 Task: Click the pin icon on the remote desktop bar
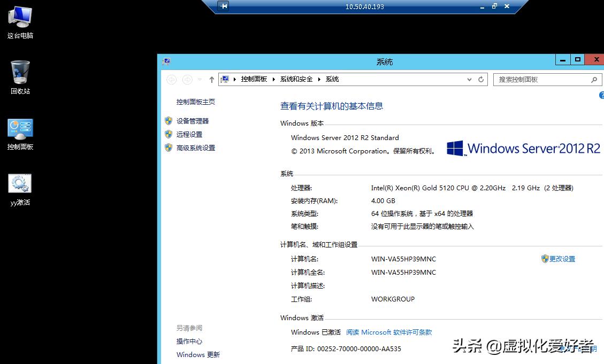click(x=223, y=6)
